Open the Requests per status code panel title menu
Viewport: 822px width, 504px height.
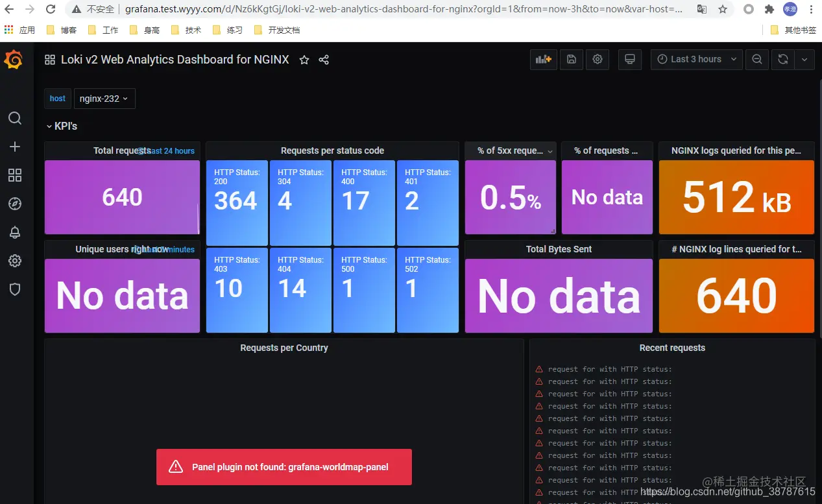pyautogui.click(x=332, y=150)
